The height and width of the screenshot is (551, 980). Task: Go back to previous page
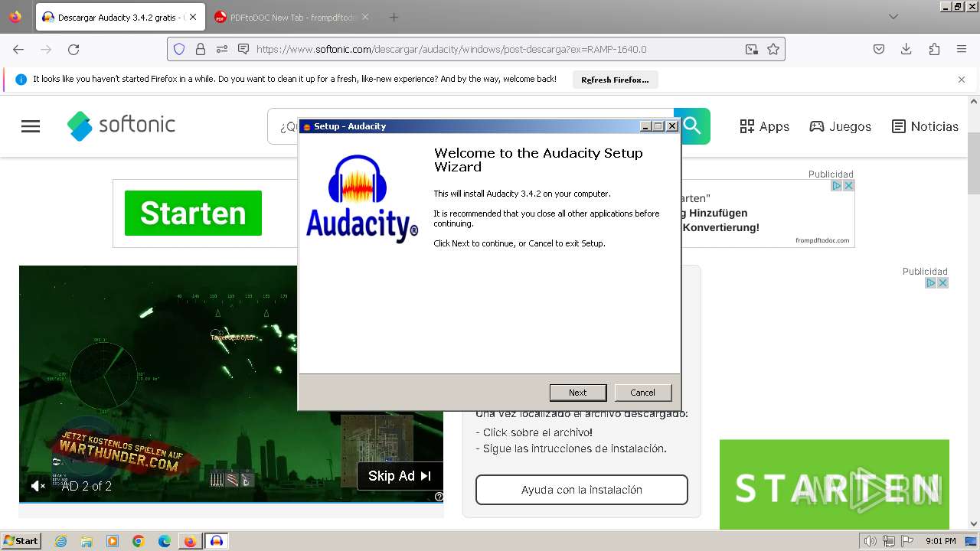coord(18,49)
